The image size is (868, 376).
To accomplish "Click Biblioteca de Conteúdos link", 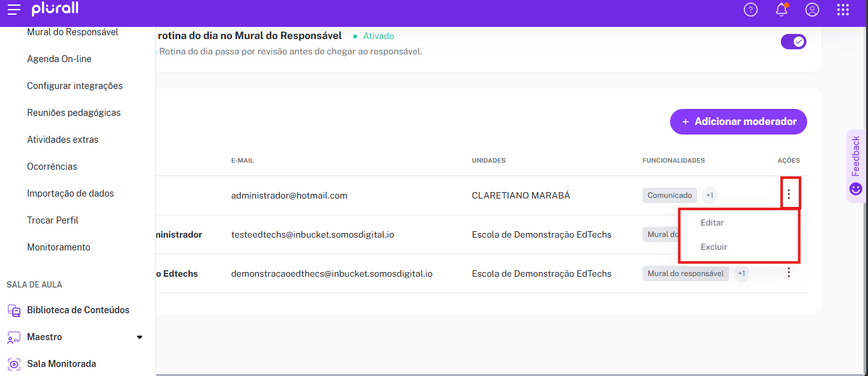I will point(78,310).
